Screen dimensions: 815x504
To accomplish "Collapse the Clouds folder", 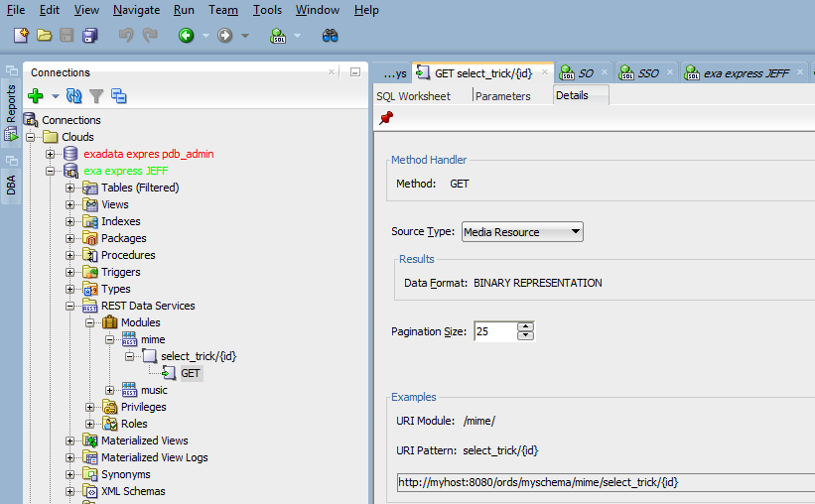I will [x=30, y=137].
